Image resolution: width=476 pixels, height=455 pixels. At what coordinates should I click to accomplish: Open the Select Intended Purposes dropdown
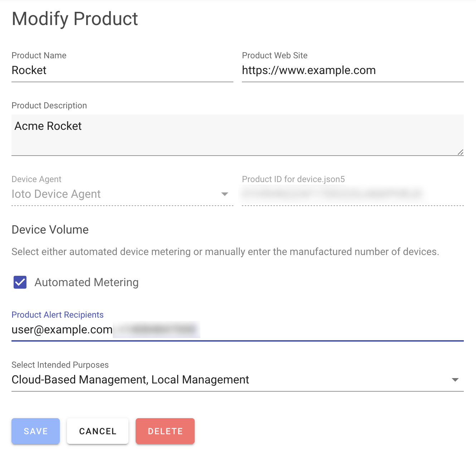point(229,380)
